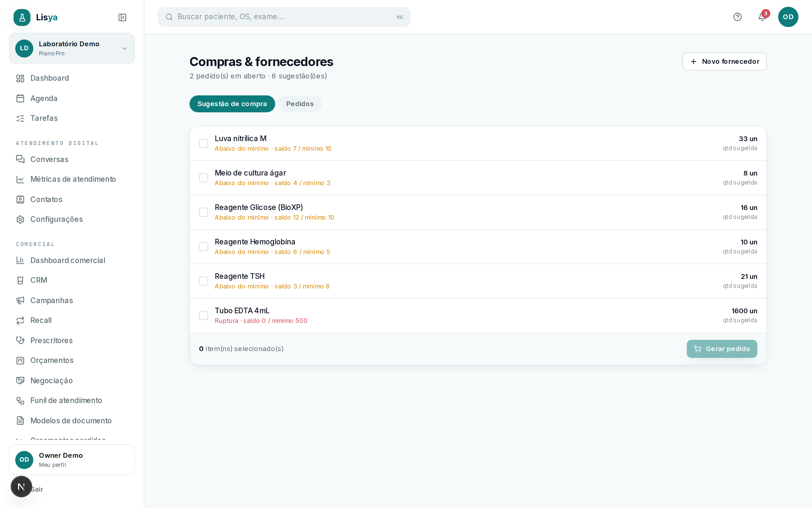The height and width of the screenshot is (508, 812).
Task: Open OD user avatar in top bar
Action: (788, 17)
